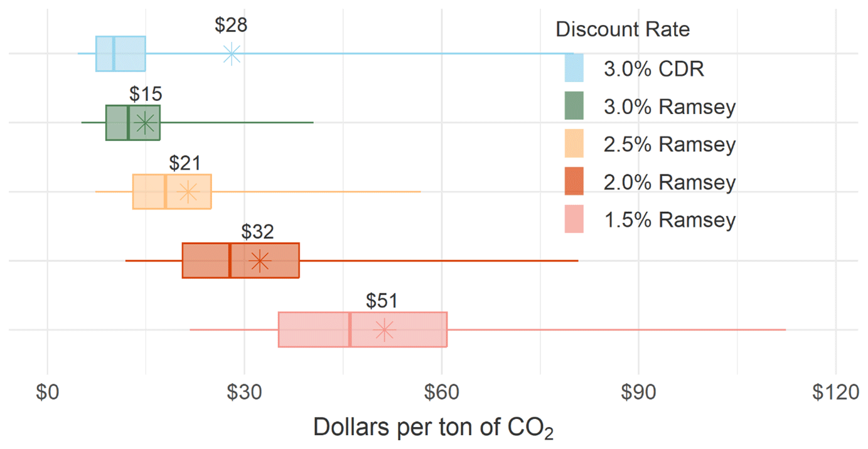
Task: Click the "3.0% CDR" legend label
Action: click(653, 69)
